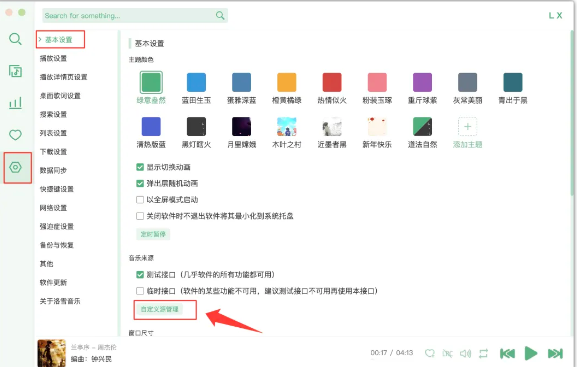This screenshot has height=367, width=577.
Task: Select the 木叶之村 anime theme
Action: click(287, 127)
